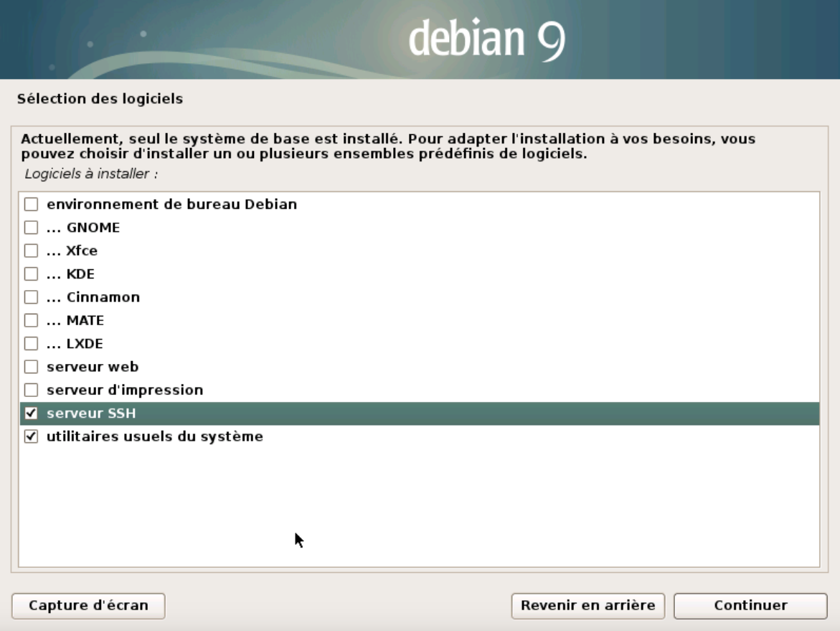Viewport: 840px width, 631px height.
Task: Go back with Revenir en arrière
Action: click(587, 606)
